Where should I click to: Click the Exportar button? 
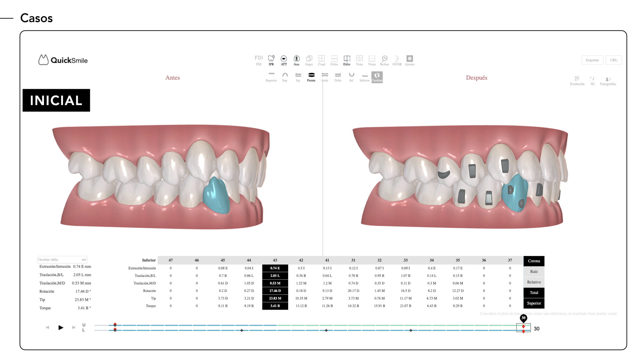pos(592,60)
